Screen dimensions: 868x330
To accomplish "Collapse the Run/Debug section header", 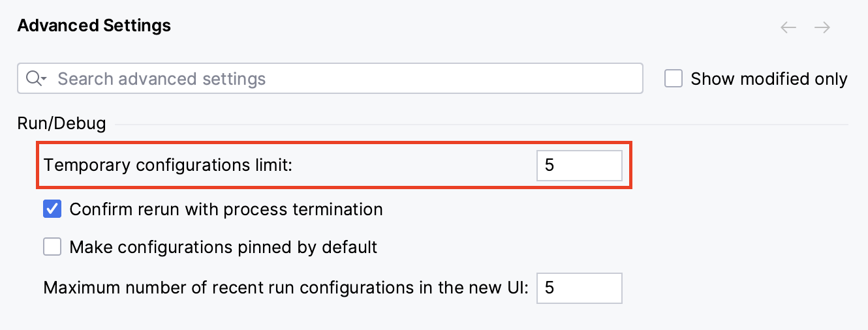I will tap(61, 124).
